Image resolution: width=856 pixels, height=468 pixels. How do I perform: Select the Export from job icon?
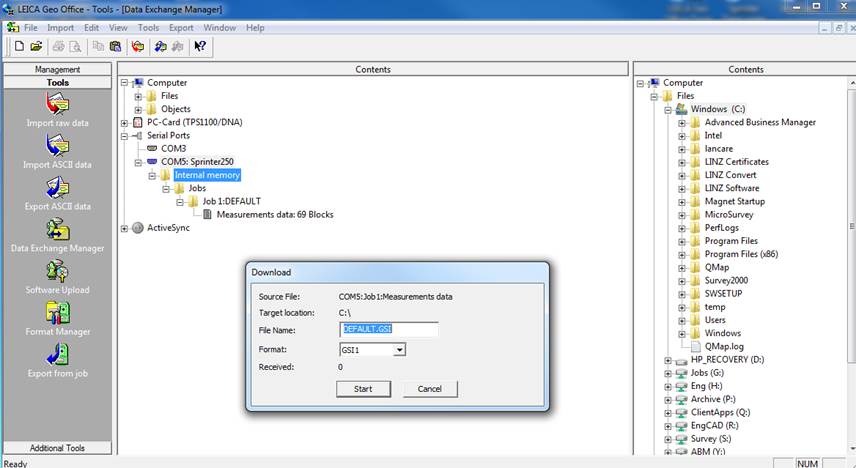tap(57, 355)
